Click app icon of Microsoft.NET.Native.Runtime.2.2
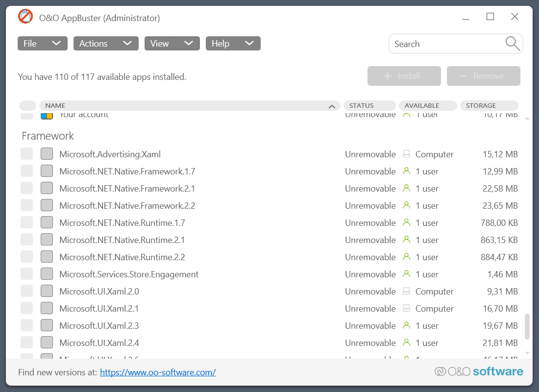539x392 pixels. click(47, 257)
